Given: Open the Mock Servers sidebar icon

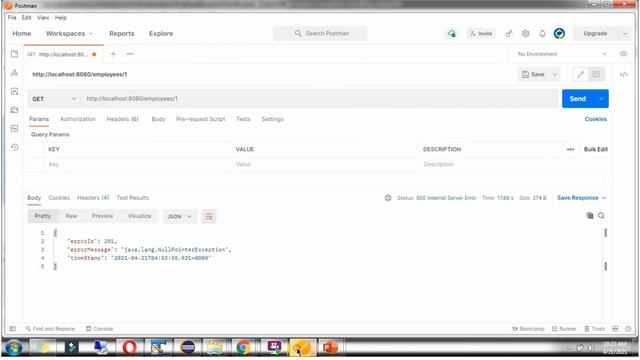Looking at the screenshot, I should tap(14, 110).
